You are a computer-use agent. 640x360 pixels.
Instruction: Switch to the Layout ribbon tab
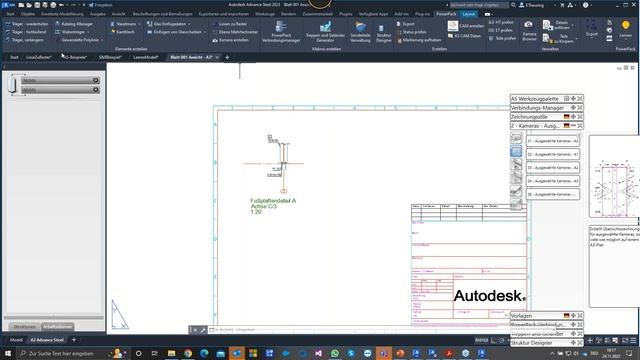[x=469, y=14]
